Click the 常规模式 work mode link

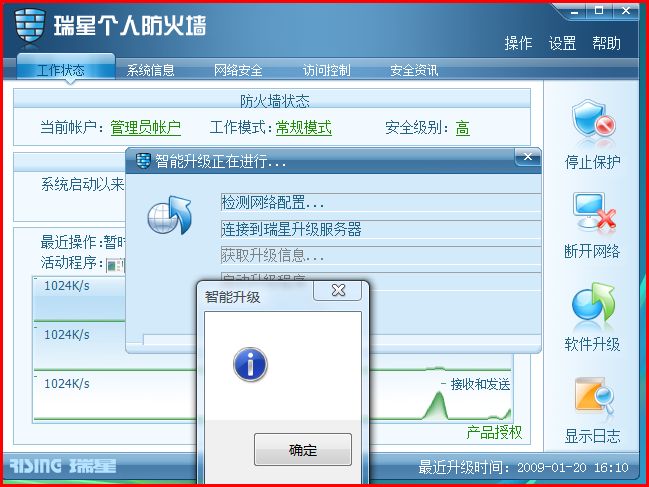click(303, 127)
